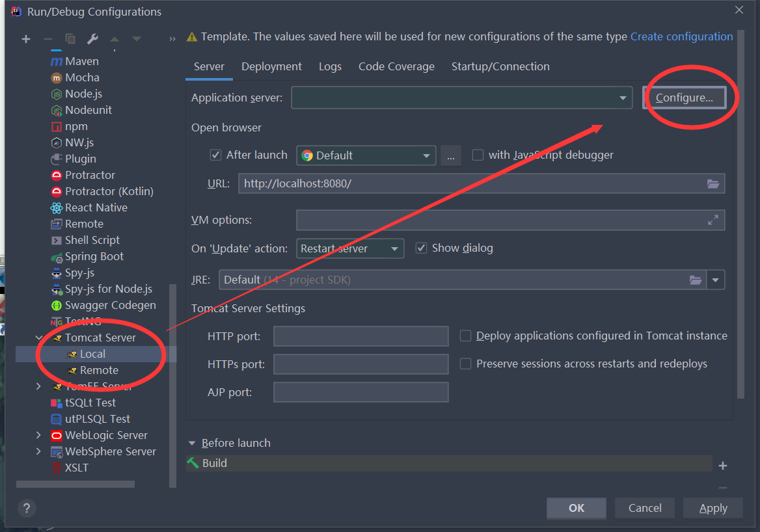Select the tSQLt Test template

pos(90,403)
